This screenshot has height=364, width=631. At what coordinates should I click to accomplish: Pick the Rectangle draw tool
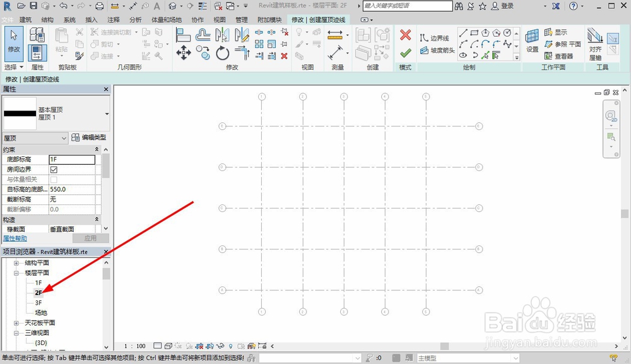pyautogui.click(x=475, y=33)
